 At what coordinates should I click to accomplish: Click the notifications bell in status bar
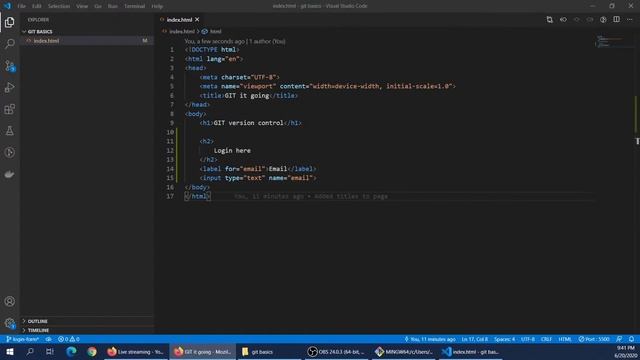631,339
